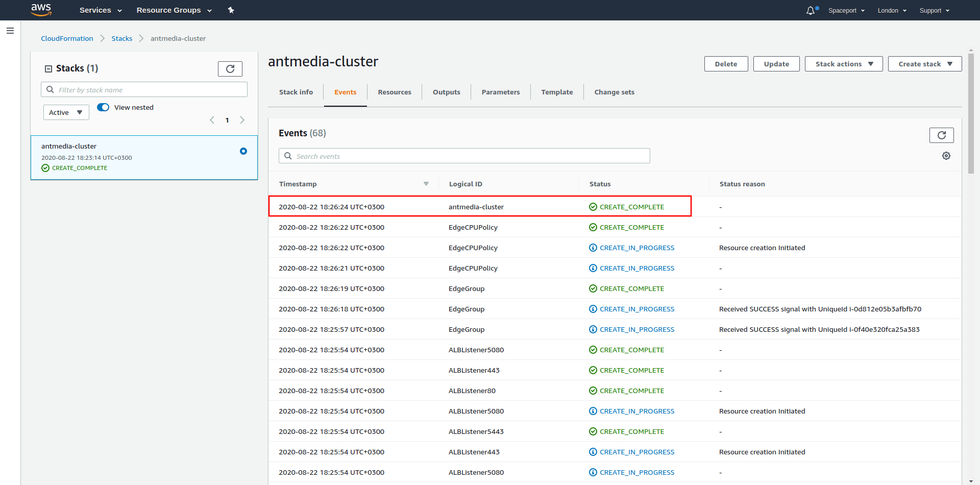Screen dimensions: 980x485
Task: Click the pin shortcut icon in header
Action: [x=231, y=10]
